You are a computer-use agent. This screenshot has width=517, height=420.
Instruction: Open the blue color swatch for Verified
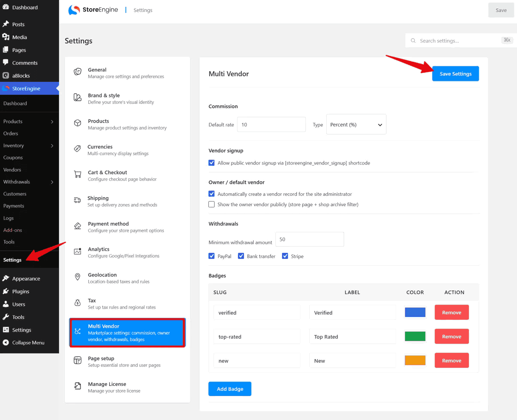click(415, 312)
